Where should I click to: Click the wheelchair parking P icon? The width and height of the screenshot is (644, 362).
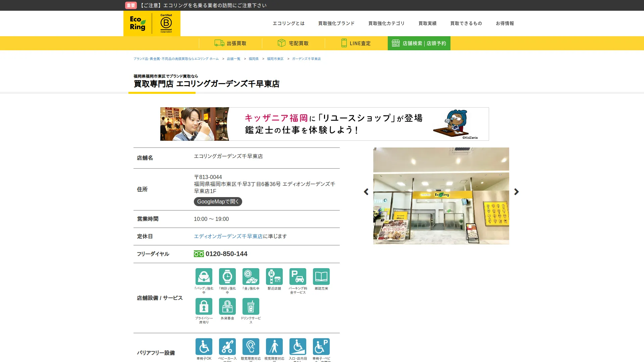pyautogui.click(x=321, y=347)
